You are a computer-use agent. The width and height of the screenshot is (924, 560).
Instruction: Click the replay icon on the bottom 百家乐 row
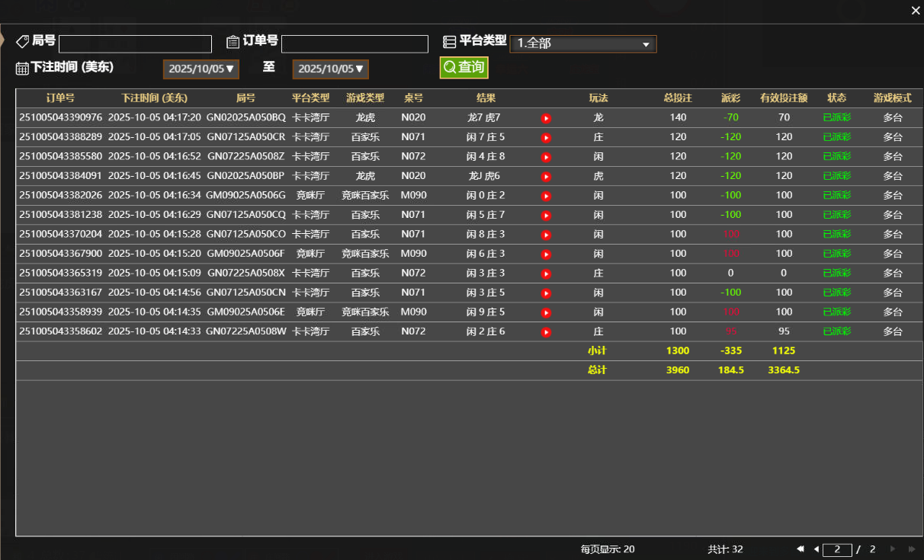(x=547, y=331)
